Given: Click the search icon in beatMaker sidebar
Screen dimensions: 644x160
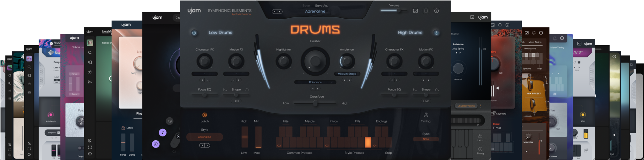Looking at the screenshot, I should [x=90, y=52].
